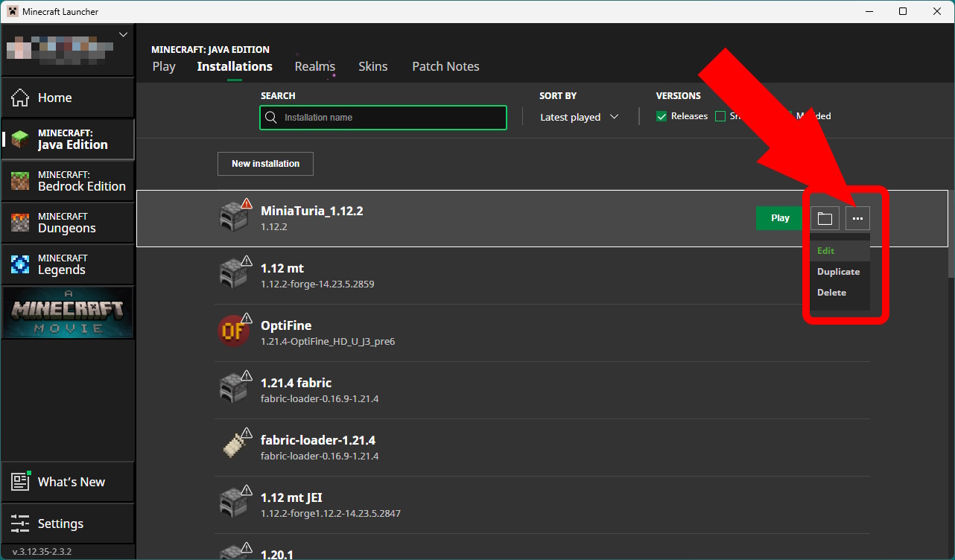Select Minecraft: Java Edition in sidebar
Viewport: 955px width, 560px height.
pyautogui.click(x=68, y=139)
